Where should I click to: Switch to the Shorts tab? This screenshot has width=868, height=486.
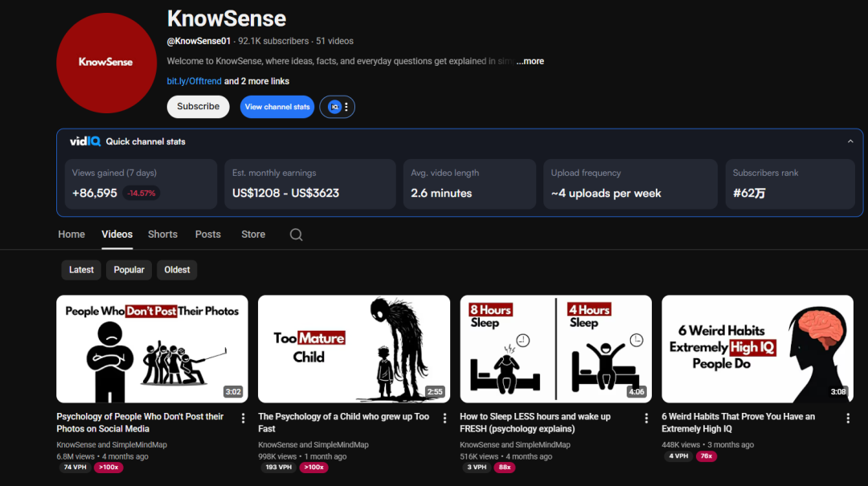click(x=162, y=235)
